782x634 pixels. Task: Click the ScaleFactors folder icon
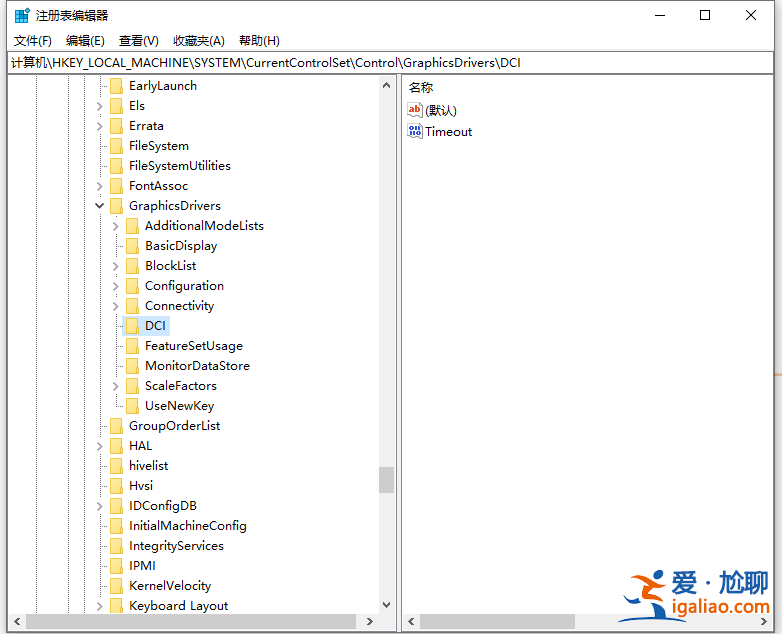click(x=132, y=386)
